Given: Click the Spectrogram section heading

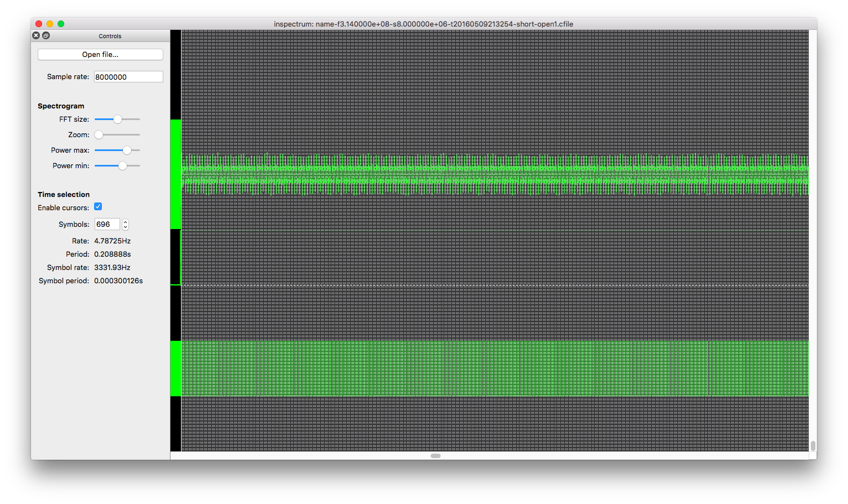Looking at the screenshot, I should coord(61,106).
